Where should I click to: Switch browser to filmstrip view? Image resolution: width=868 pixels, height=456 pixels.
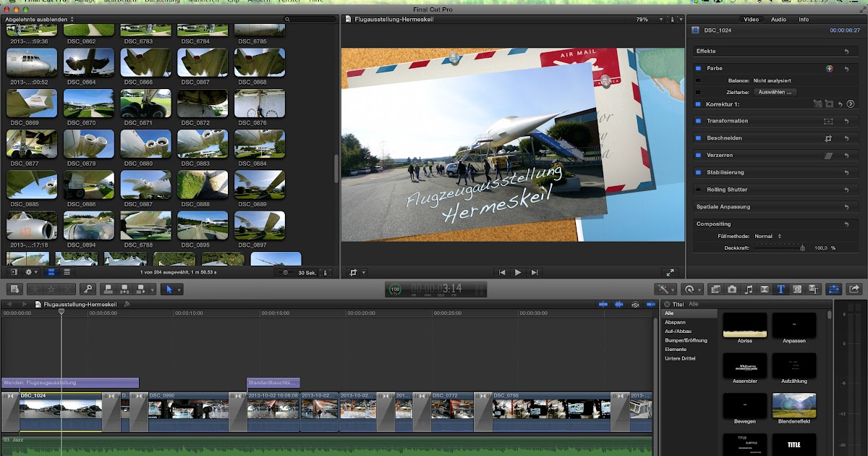(51, 272)
